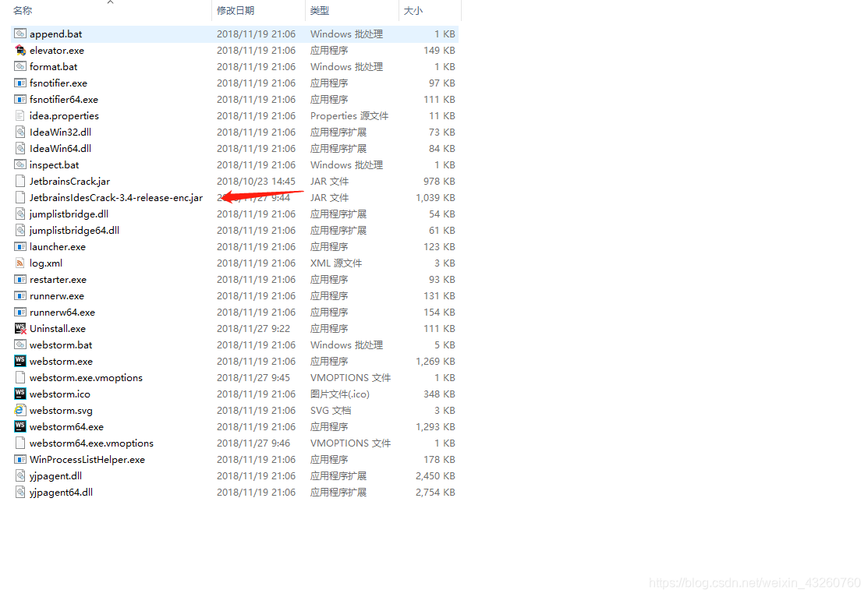Select the webstorm.ico WS icon
The width and height of the screenshot is (868, 597).
[20, 394]
